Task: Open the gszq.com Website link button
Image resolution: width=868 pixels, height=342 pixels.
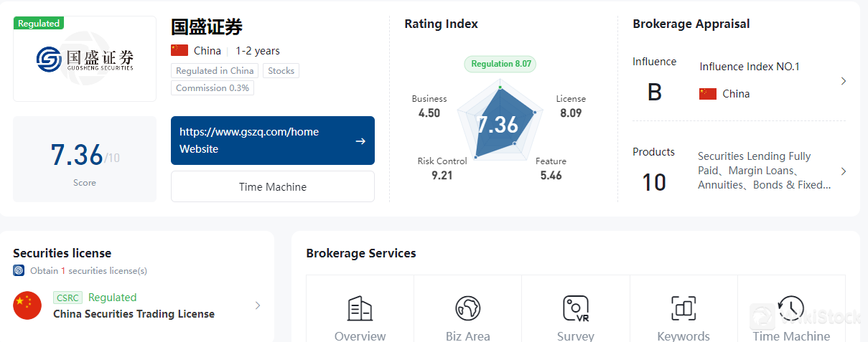Action: pyautogui.click(x=272, y=141)
